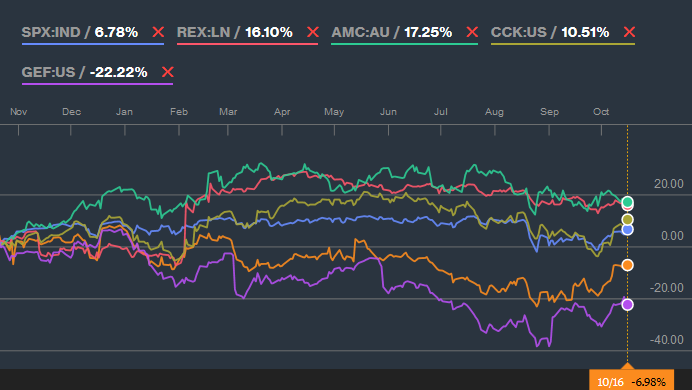The width and height of the screenshot is (692, 390).
Task: Remove CCK:US series using its red X
Action: [629, 32]
